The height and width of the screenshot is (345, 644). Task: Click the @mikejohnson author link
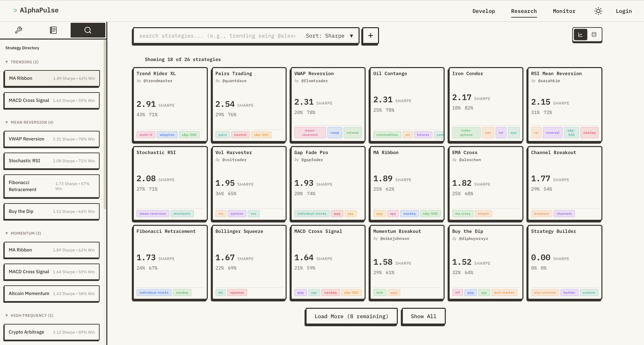point(394,239)
